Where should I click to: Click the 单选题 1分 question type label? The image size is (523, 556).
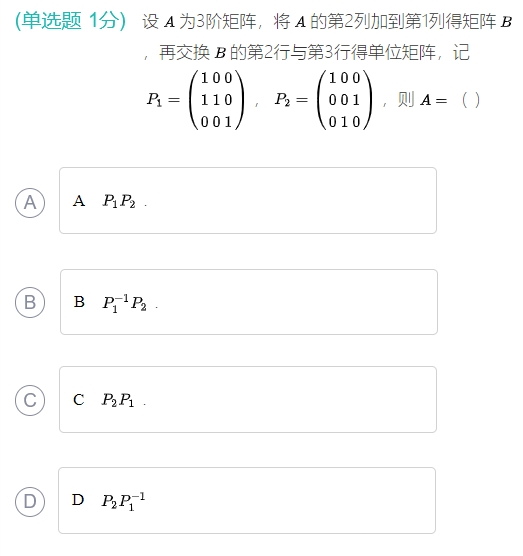(x=71, y=21)
